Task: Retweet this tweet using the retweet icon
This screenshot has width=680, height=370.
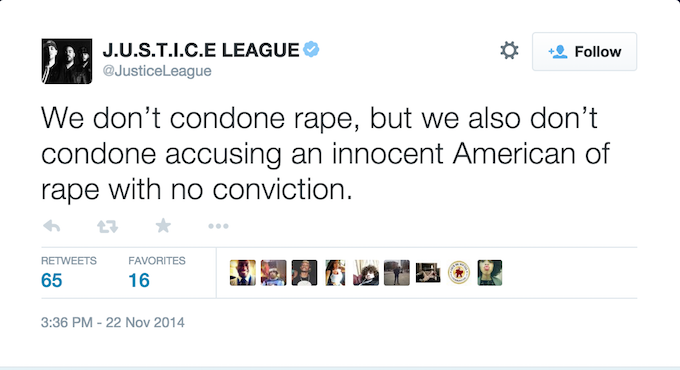Action: coord(107,226)
